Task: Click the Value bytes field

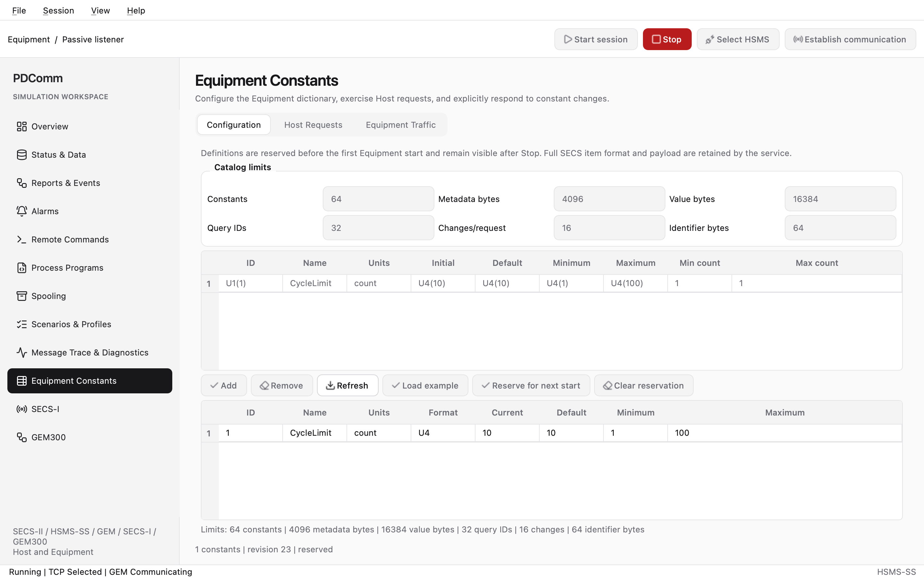Action: [840, 199]
